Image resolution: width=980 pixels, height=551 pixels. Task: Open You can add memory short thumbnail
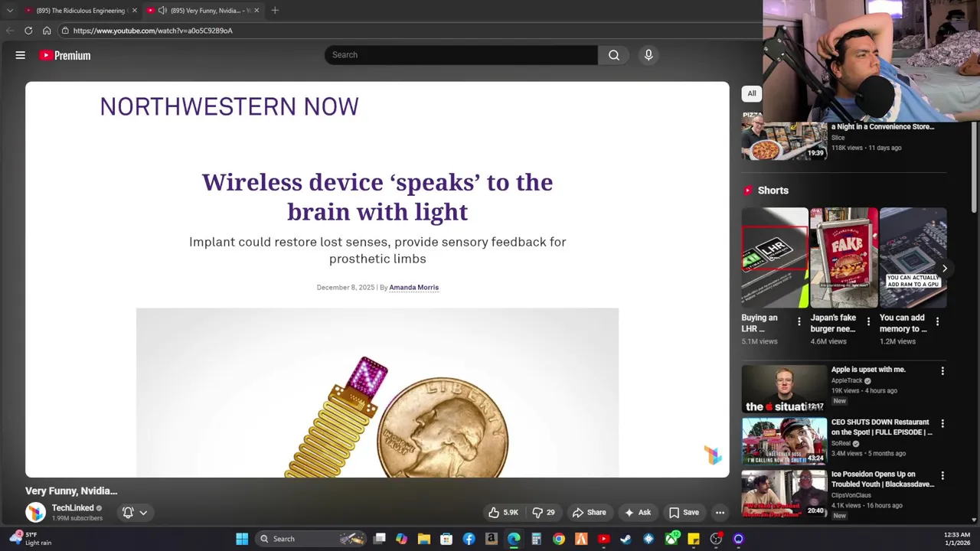[913, 257]
